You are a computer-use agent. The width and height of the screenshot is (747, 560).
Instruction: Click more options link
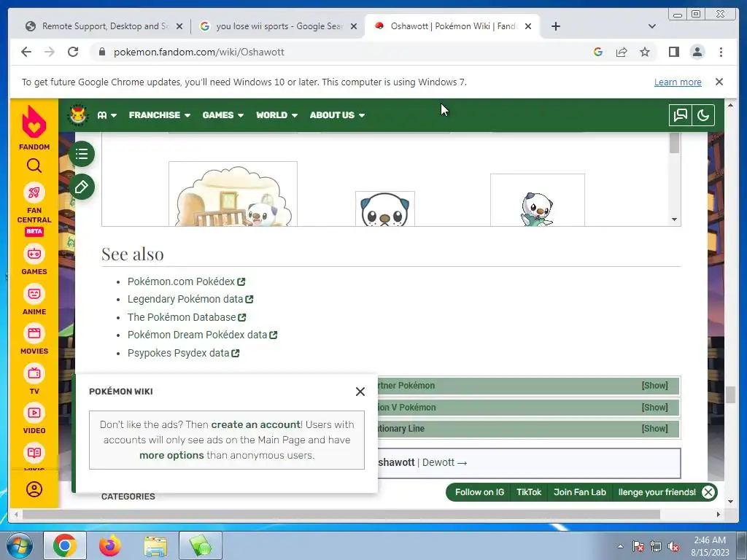click(171, 455)
